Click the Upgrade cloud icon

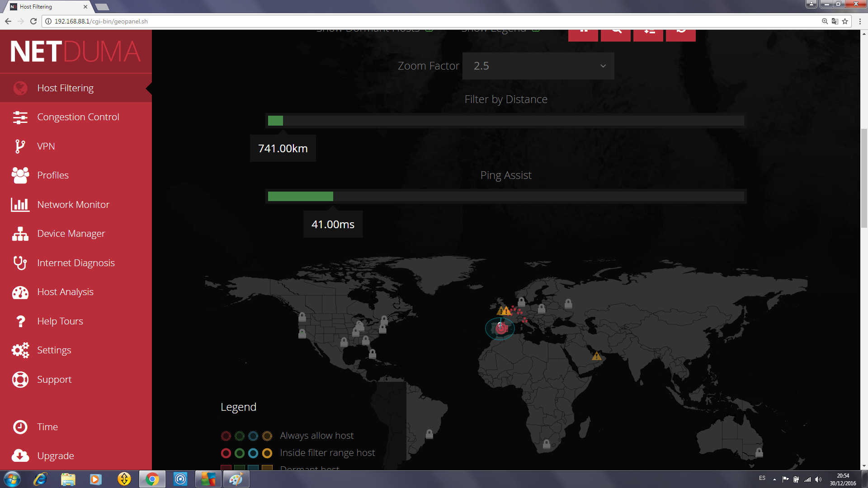20,455
